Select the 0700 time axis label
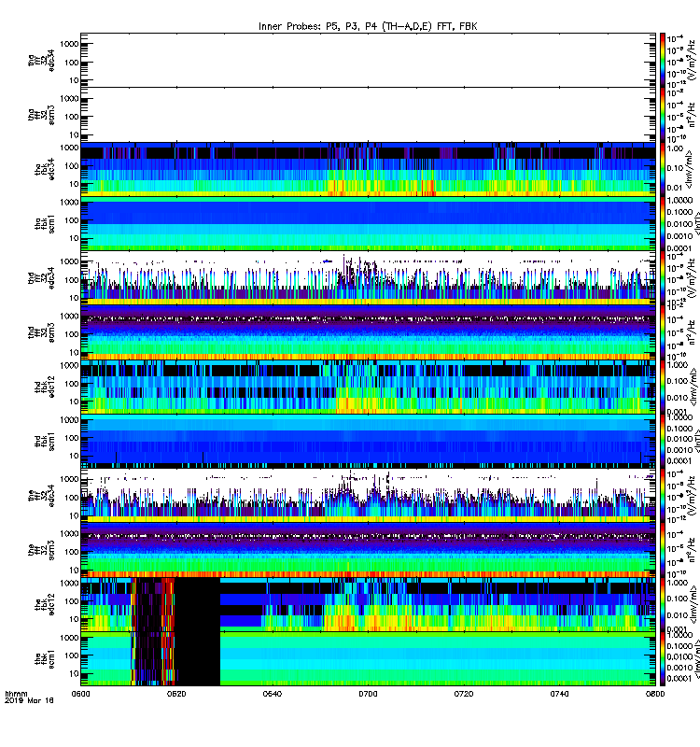700x747 pixels. [368, 694]
